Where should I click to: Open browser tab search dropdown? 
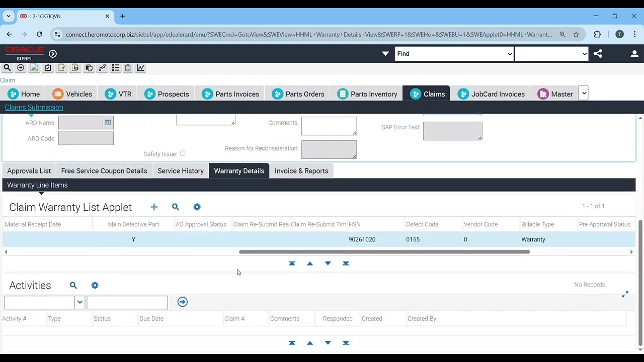coord(9,16)
